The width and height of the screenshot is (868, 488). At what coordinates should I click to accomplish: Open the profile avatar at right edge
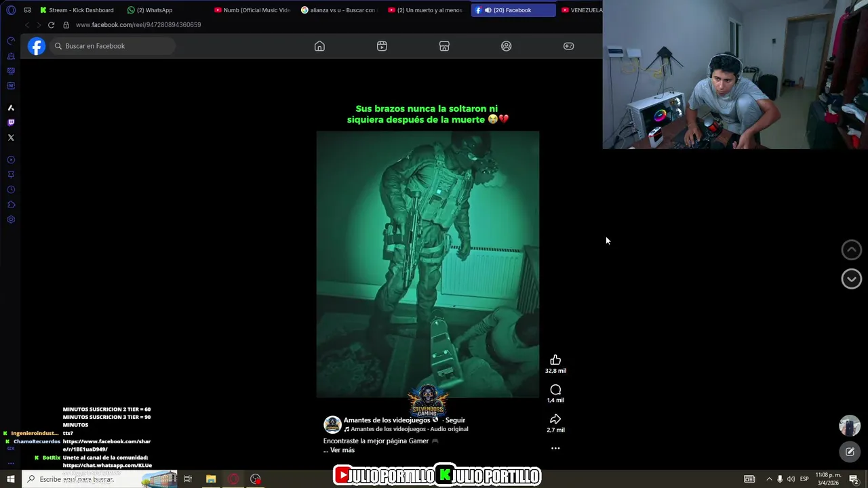(x=850, y=426)
